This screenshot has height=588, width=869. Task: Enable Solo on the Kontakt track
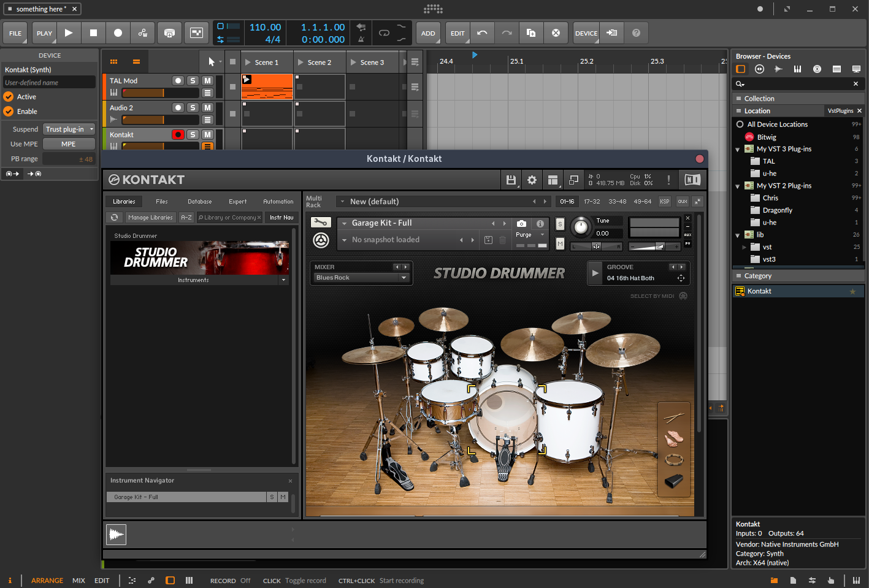pos(193,134)
